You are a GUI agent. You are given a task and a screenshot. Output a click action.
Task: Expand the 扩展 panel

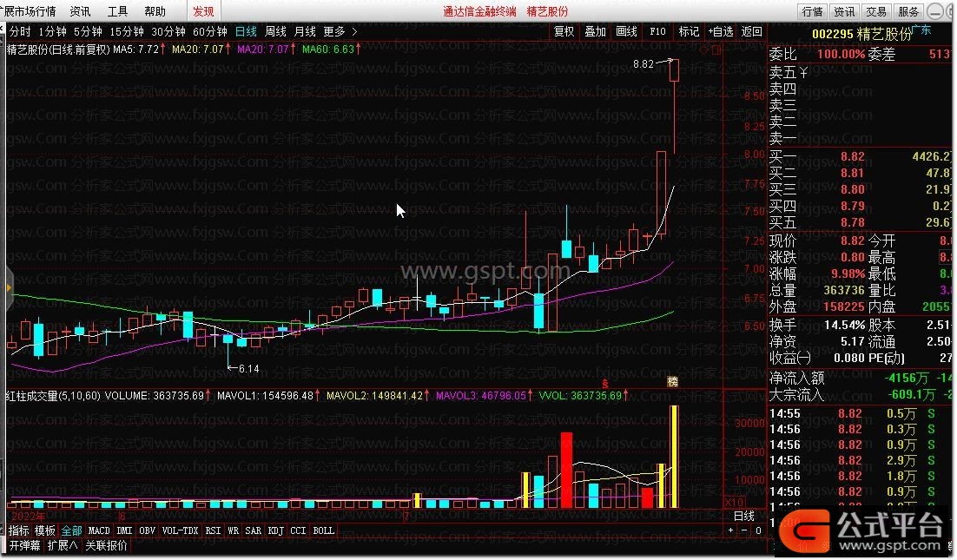tap(63, 545)
